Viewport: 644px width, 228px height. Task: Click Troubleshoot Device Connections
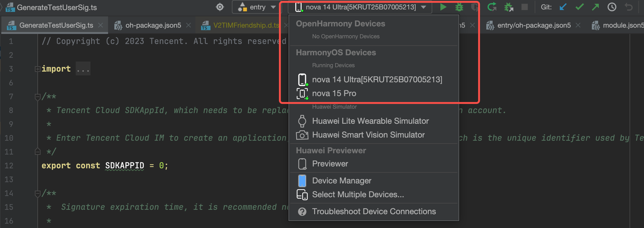tap(373, 211)
